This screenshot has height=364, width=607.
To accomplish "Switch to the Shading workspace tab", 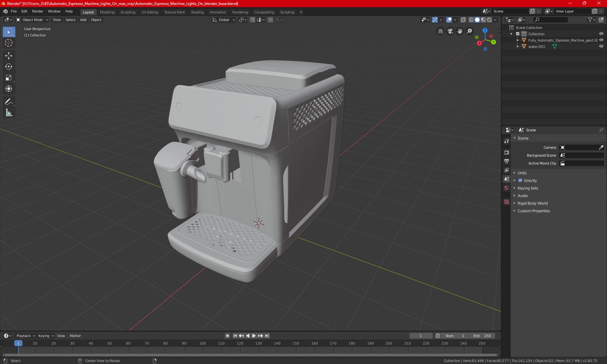I will (x=197, y=12).
